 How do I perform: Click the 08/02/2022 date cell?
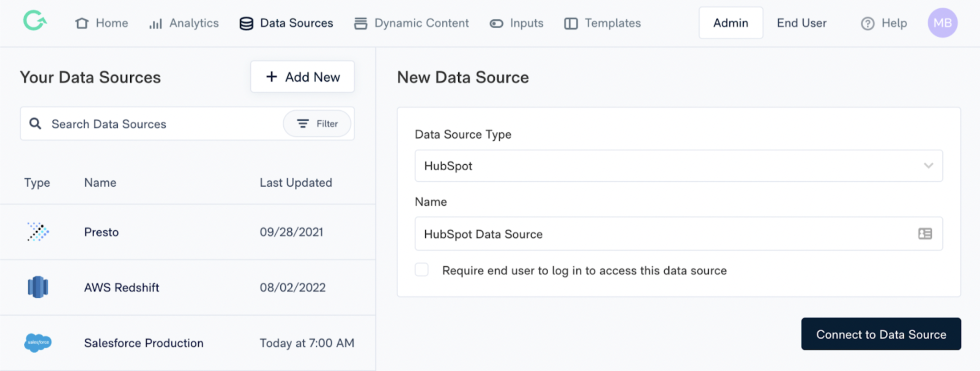pos(293,287)
